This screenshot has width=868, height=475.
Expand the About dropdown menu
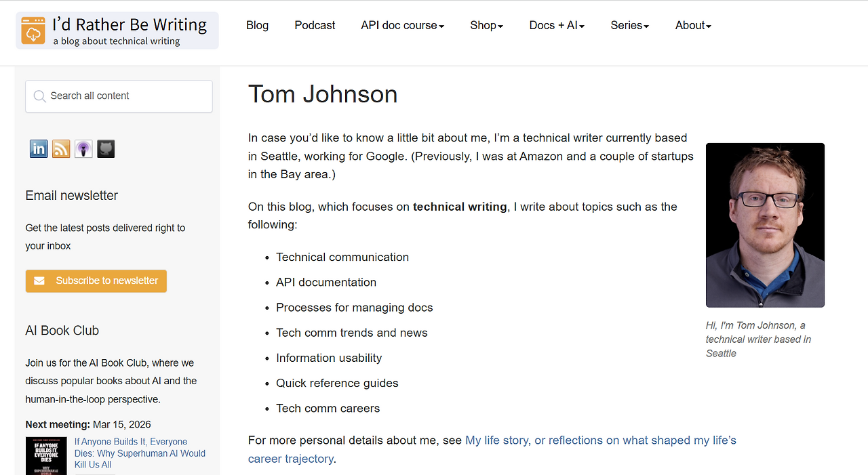point(693,26)
